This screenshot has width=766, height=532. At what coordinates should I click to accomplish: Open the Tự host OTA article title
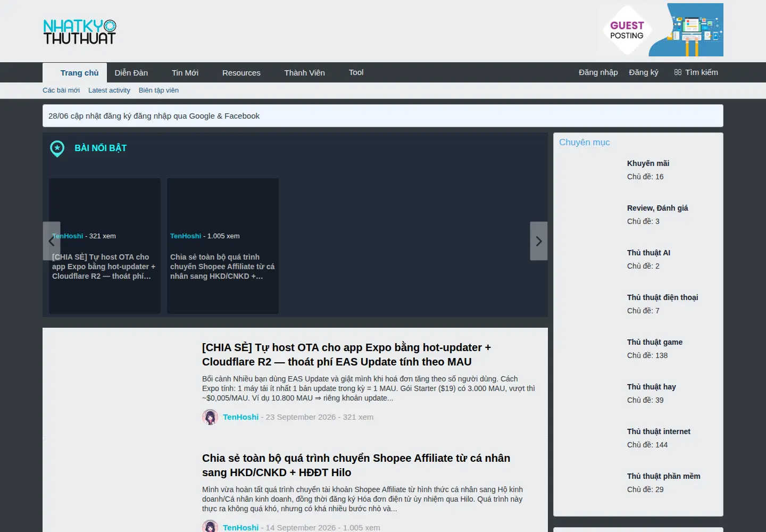346,354
